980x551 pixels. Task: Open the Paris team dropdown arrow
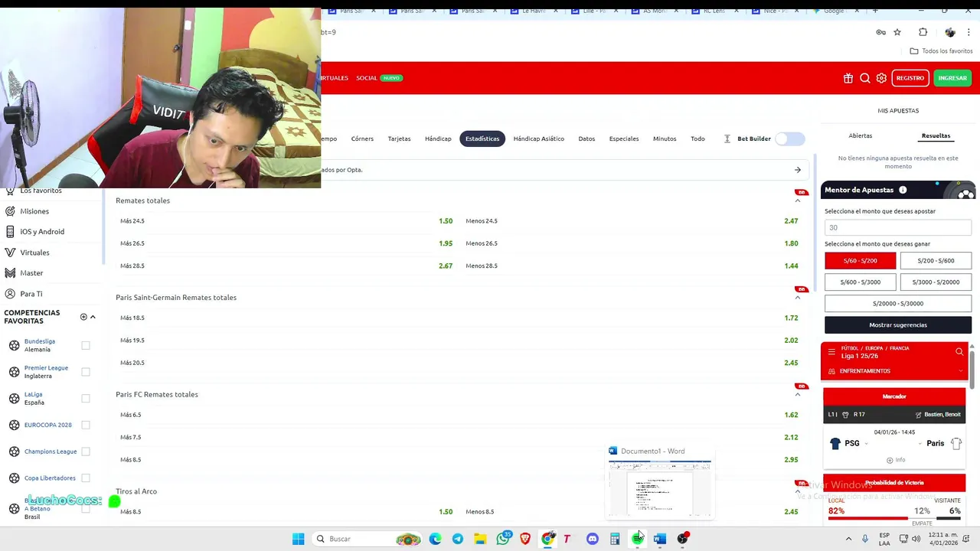(x=920, y=443)
